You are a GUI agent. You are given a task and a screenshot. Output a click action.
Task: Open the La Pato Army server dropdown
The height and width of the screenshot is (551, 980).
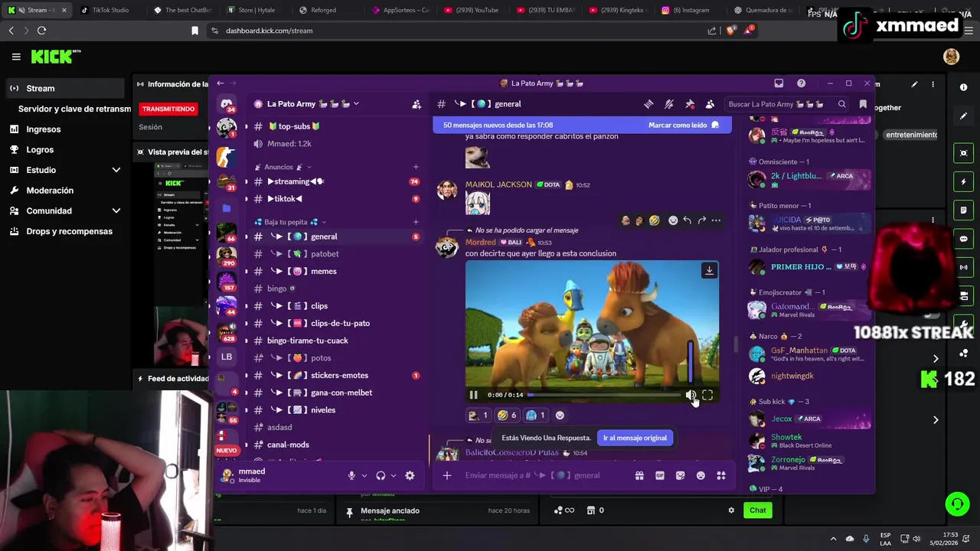(312, 104)
